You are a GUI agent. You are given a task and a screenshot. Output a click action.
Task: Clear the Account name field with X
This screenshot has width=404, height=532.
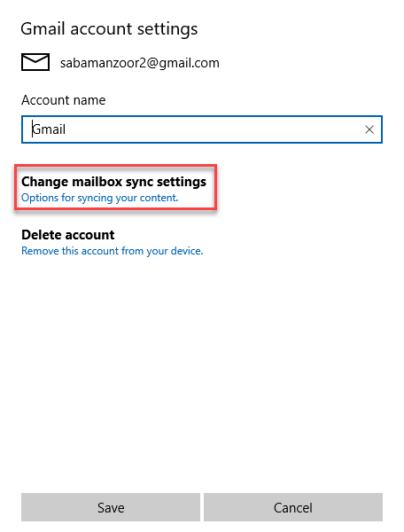(x=369, y=129)
